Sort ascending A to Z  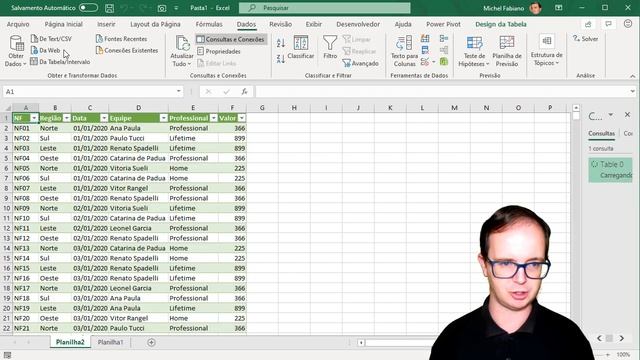[280, 42]
